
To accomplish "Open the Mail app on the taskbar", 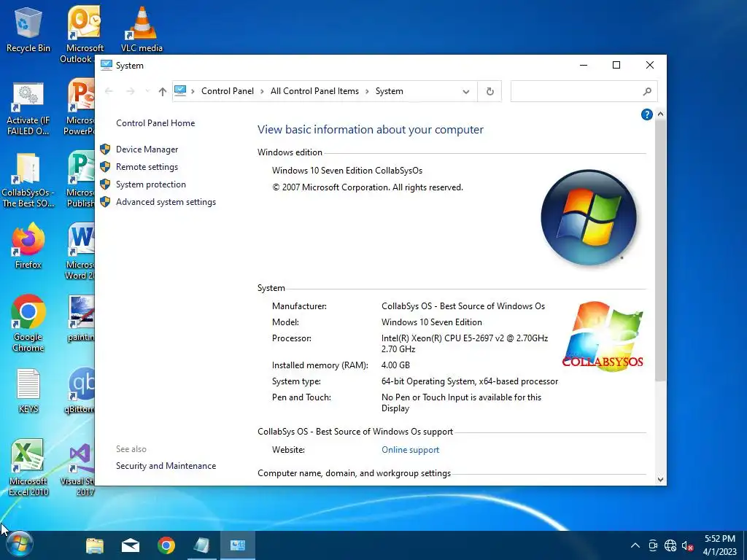I will [131, 545].
